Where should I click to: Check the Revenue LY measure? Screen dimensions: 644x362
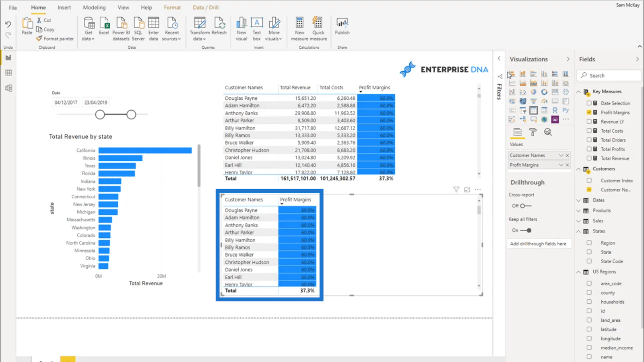tap(589, 121)
